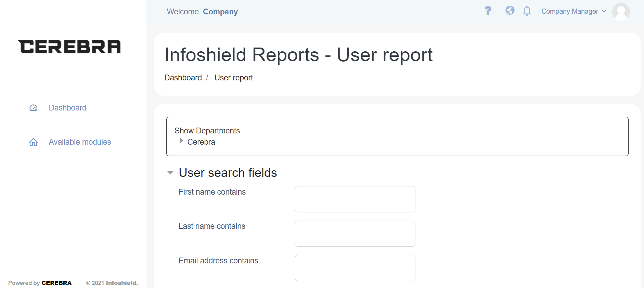Open Company Manager user menu
The width and height of the screenshot is (644, 288).
(x=574, y=11)
